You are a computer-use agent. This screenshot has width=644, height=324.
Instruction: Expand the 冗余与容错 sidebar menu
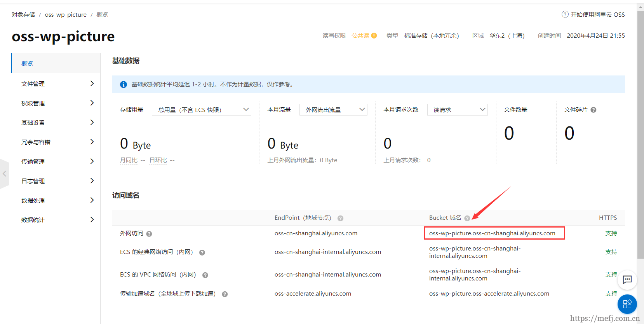click(56, 142)
